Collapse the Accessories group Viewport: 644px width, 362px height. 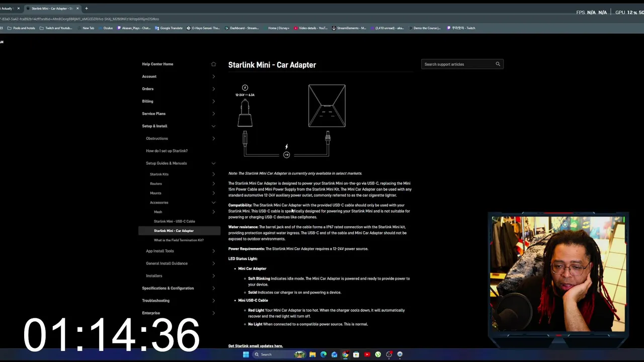click(x=213, y=203)
